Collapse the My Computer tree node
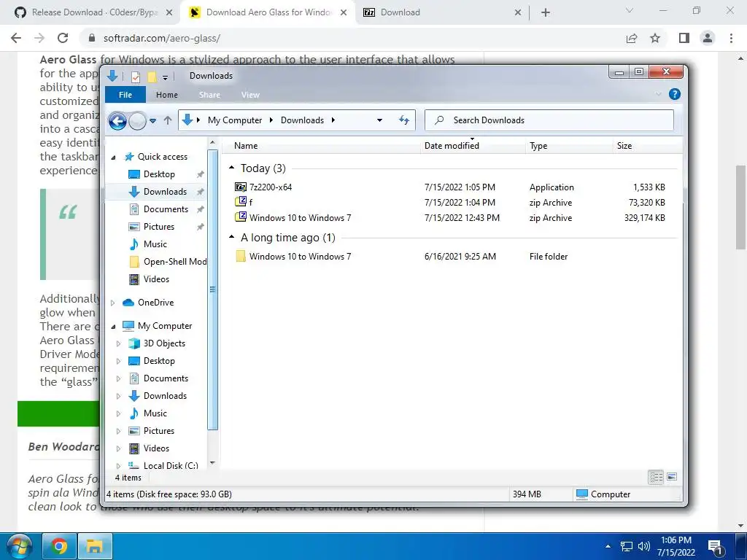 click(113, 326)
